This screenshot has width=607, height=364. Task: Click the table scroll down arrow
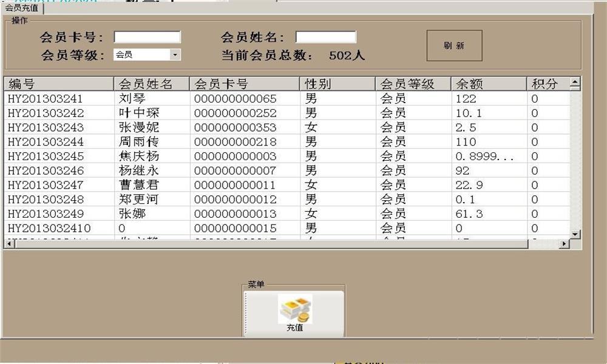(x=575, y=234)
